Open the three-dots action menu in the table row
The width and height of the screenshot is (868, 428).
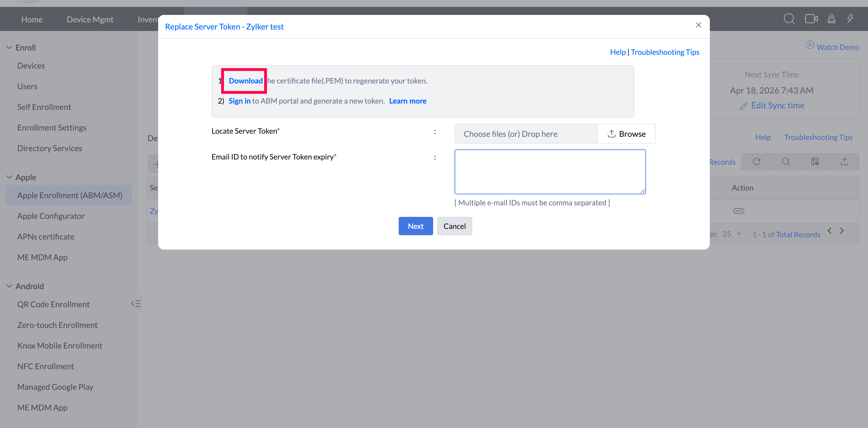coord(739,211)
